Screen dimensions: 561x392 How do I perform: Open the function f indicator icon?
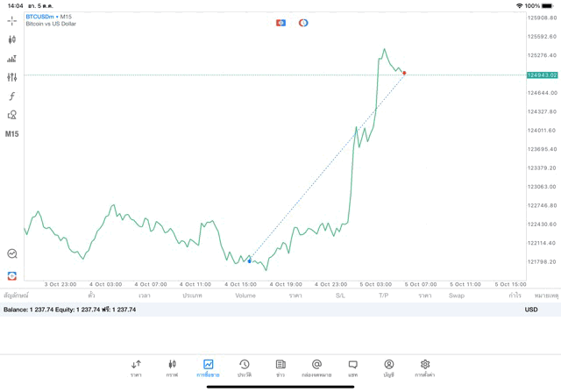[11, 96]
